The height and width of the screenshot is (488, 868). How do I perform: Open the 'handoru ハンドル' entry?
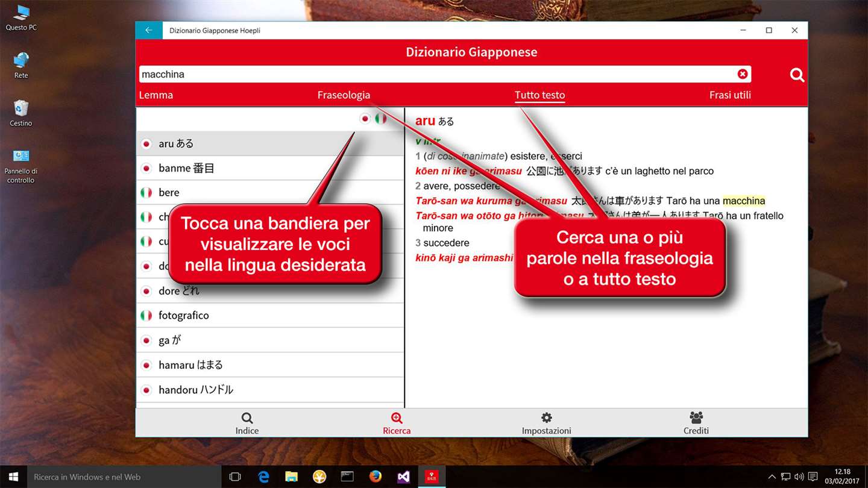tap(270, 390)
